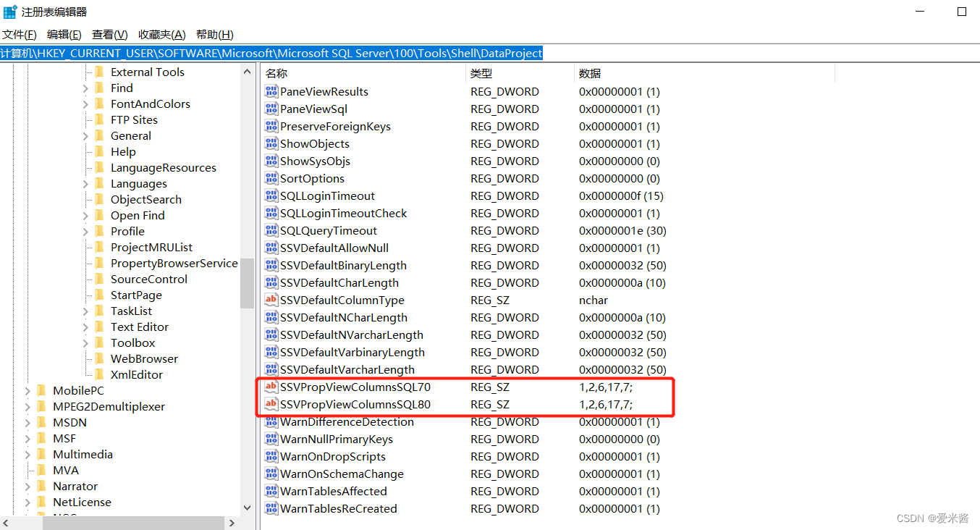Expand the MobilePC tree node
Image resolution: width=980 pixels, height=530 pixels.
[x=28, y=390]
